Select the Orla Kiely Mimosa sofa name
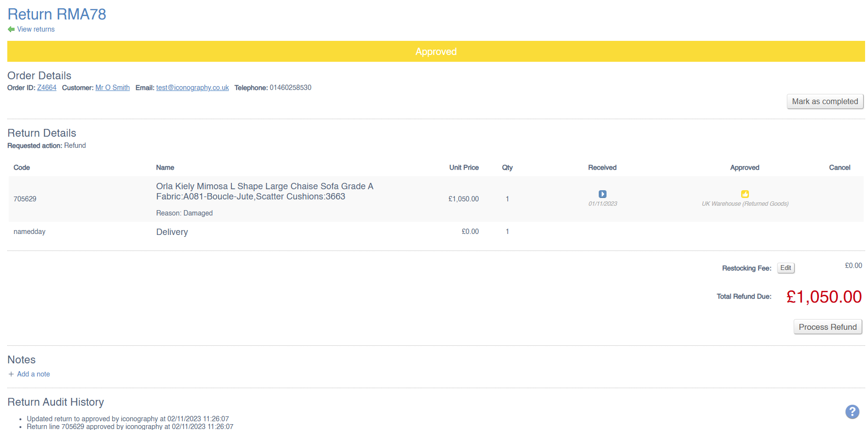The width and height of the screenshot is (868, 430). 264,192
